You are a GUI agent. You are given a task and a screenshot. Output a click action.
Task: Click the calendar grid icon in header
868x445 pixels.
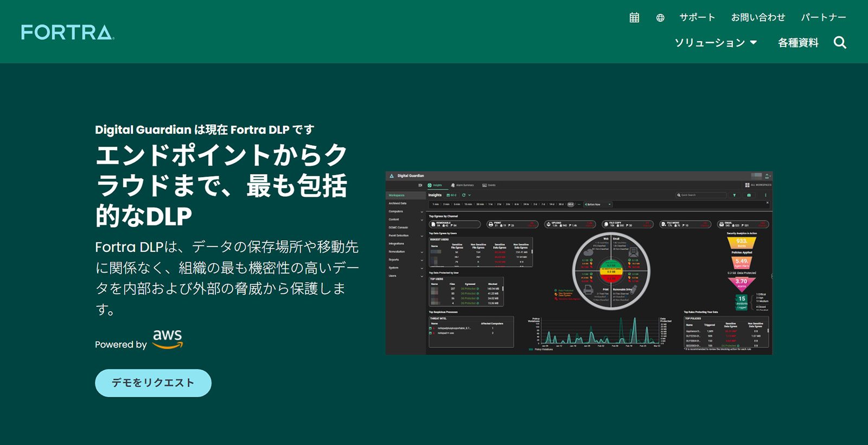pos(634,17)
